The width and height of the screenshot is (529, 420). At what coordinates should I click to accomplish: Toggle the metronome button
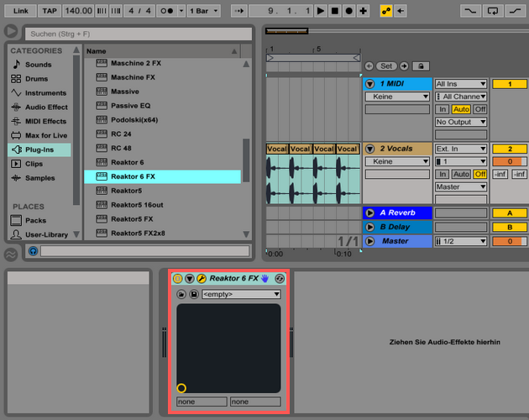(x=166, y=11)
